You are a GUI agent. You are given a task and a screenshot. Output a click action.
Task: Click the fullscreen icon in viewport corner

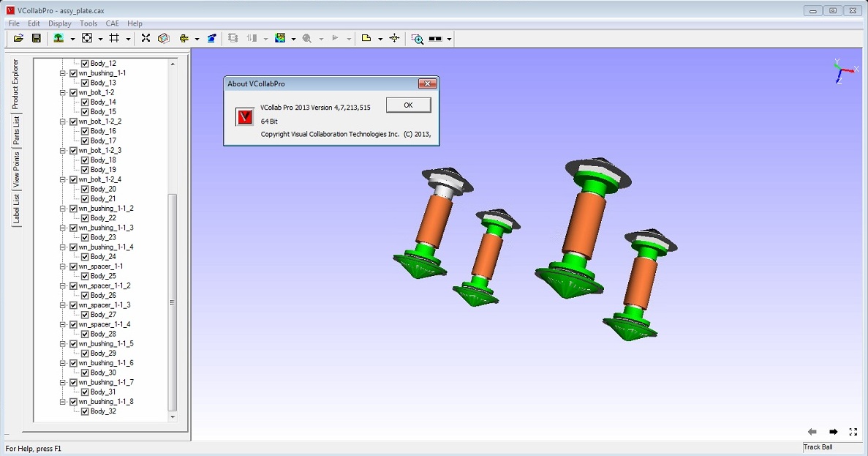click(x=853, y=432)
